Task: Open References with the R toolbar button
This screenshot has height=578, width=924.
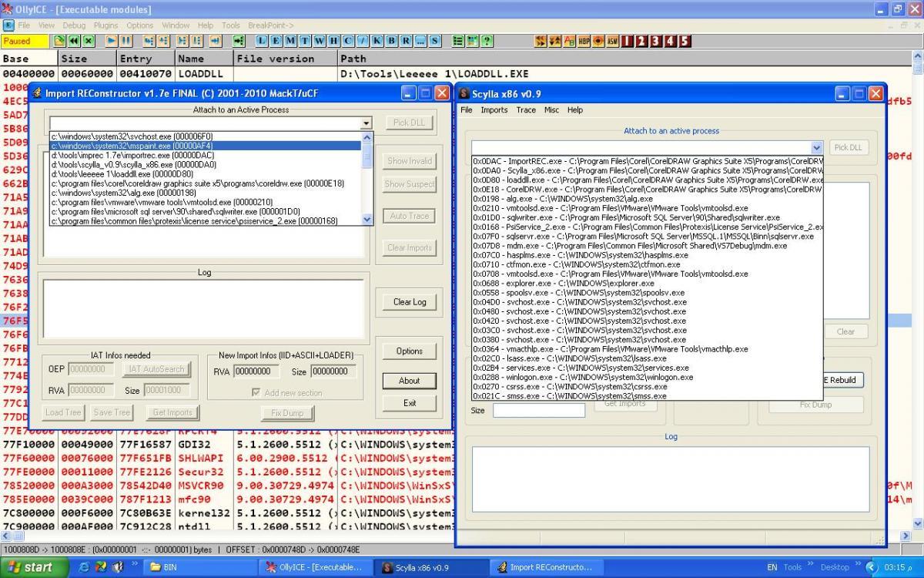Action: [406, 41]
